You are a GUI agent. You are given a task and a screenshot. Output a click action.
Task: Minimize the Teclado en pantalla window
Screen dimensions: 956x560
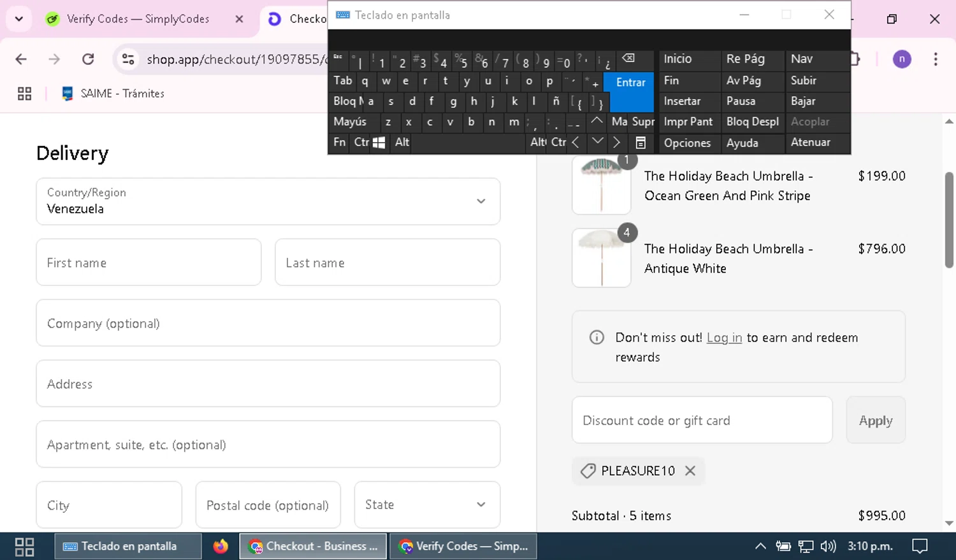[744, 15]
